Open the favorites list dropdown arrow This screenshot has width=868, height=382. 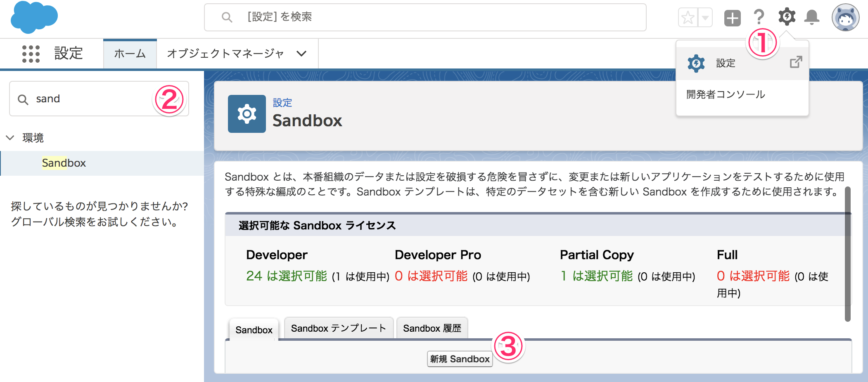click(x=705, y=18)
